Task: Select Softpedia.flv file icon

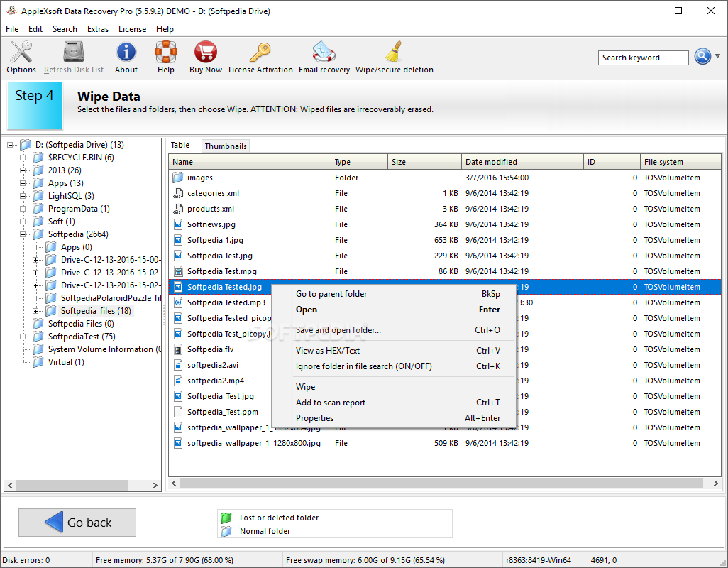Action: tap(178, 349)
